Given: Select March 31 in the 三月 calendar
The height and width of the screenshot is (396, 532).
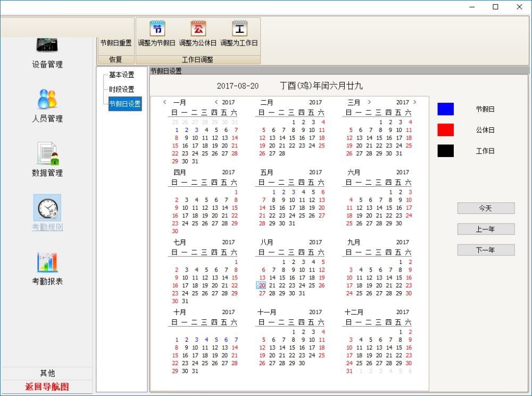Looking at the screenshot, I should (398, 153).
